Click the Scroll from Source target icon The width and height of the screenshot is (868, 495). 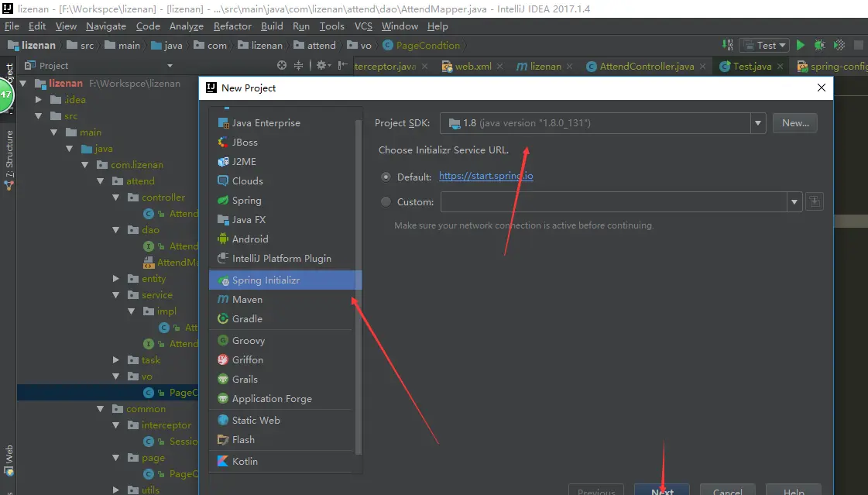pos(282,65)
